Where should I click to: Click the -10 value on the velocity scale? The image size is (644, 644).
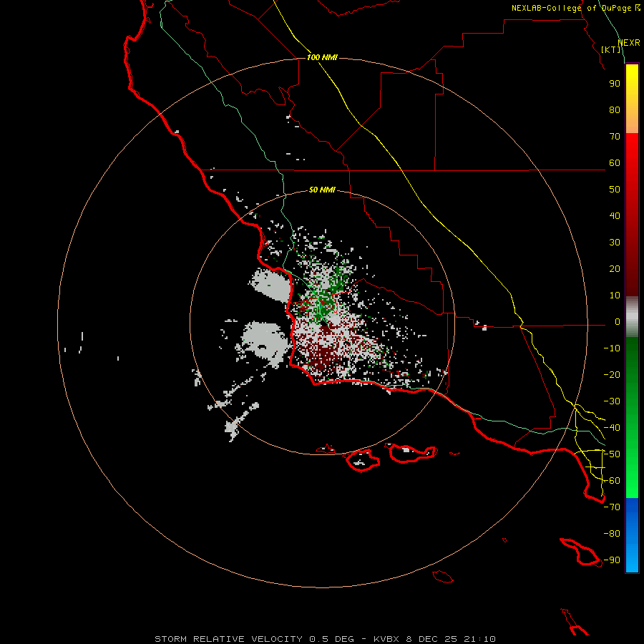[612, 348]
